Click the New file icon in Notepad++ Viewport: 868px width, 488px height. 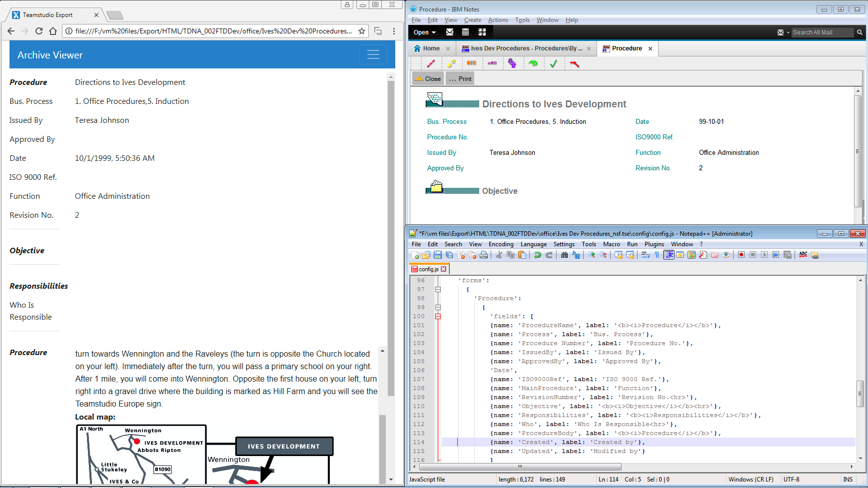415,255
